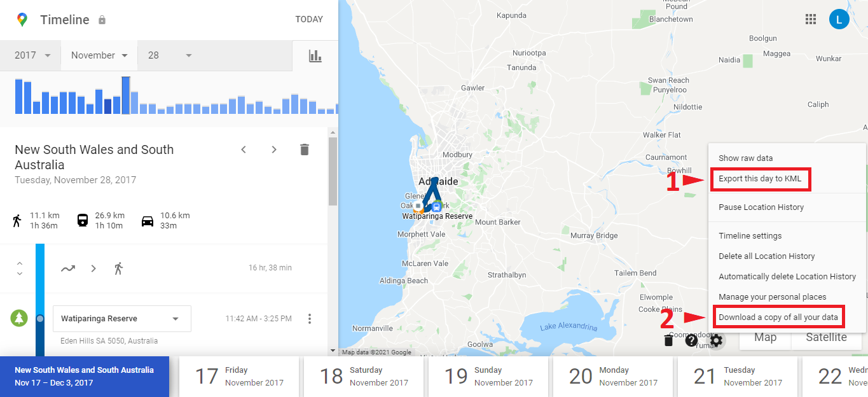This screenshot has height=397, width=868.
Task: Click Watiparinga Reserve map label
Action: point(437,216)
